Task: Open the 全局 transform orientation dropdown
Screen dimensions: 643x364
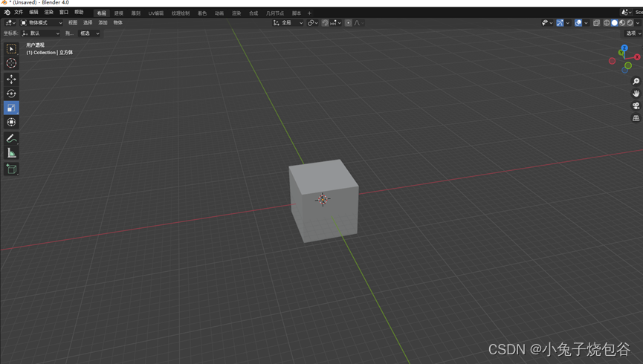Action: [288, 23]
